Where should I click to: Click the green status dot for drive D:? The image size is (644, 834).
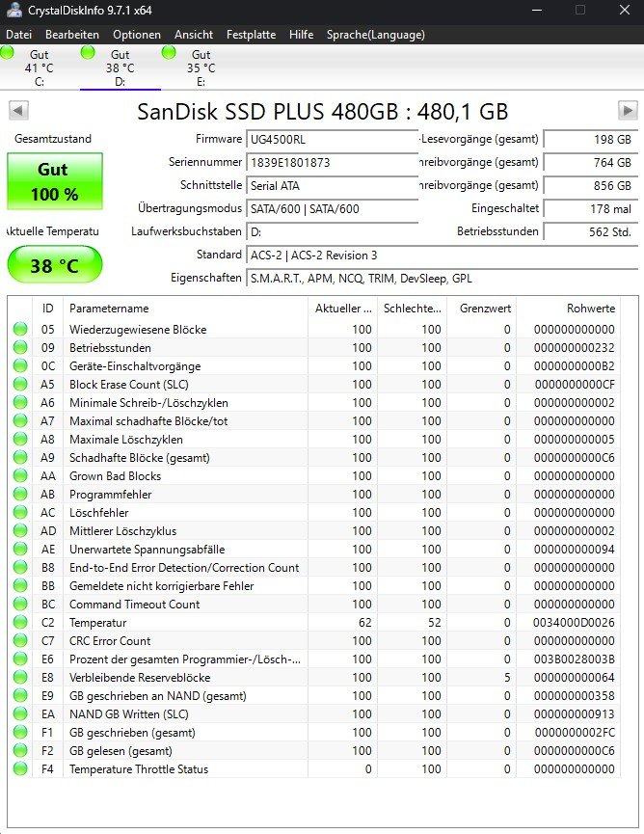[88, 53]
